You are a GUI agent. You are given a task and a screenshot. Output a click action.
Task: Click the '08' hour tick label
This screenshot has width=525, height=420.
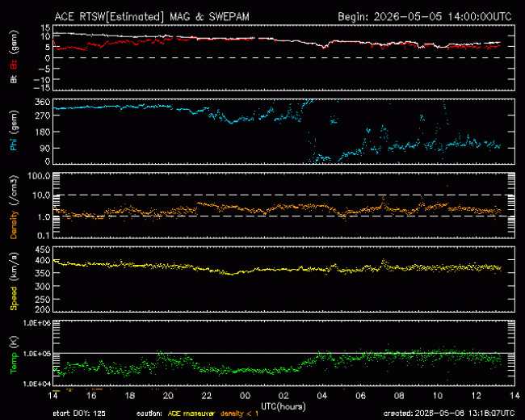399,396
